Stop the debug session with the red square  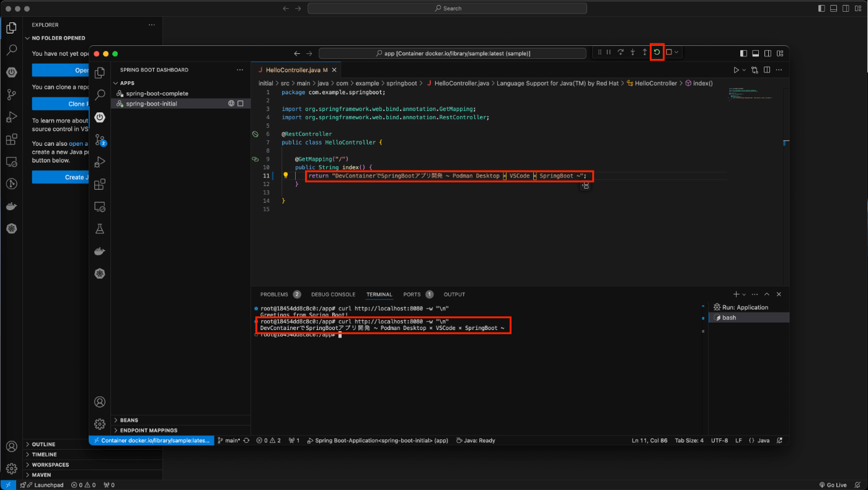tap(669, 53)
